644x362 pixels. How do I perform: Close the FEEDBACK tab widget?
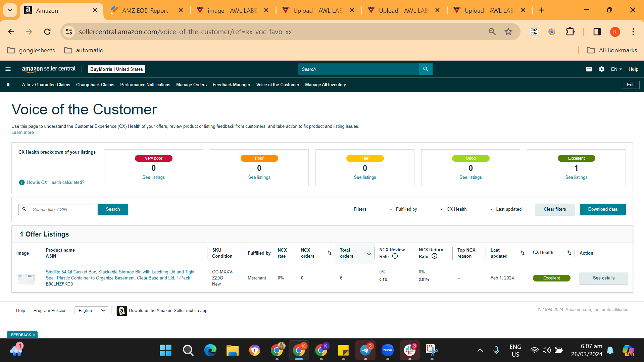point(34,335)
